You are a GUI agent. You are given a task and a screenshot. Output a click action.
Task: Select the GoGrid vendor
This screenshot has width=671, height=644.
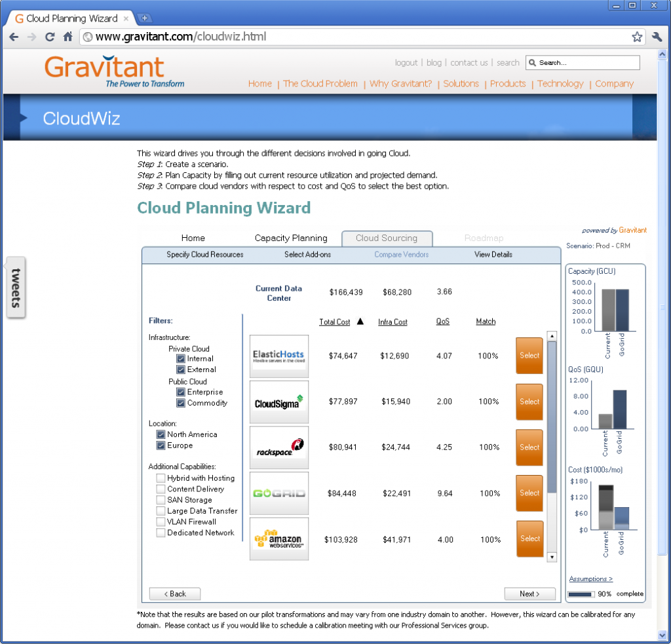529,493
